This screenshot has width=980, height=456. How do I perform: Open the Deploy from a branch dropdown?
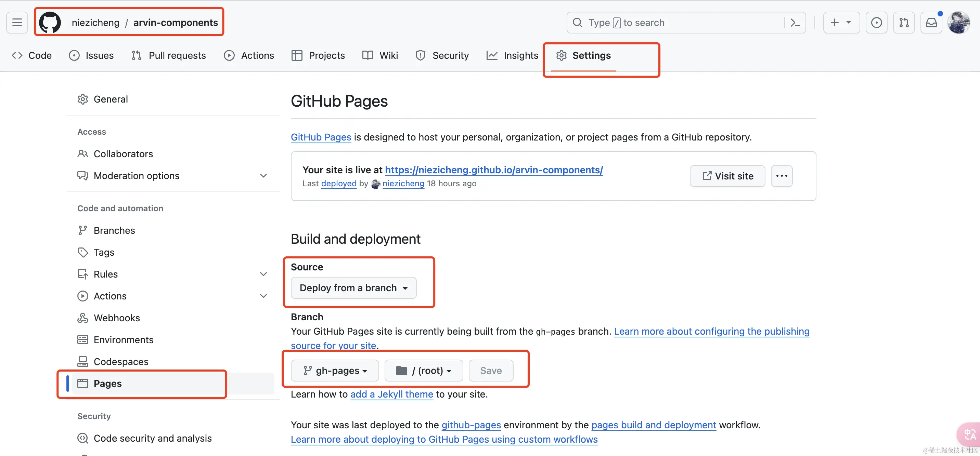coord(353,288)
